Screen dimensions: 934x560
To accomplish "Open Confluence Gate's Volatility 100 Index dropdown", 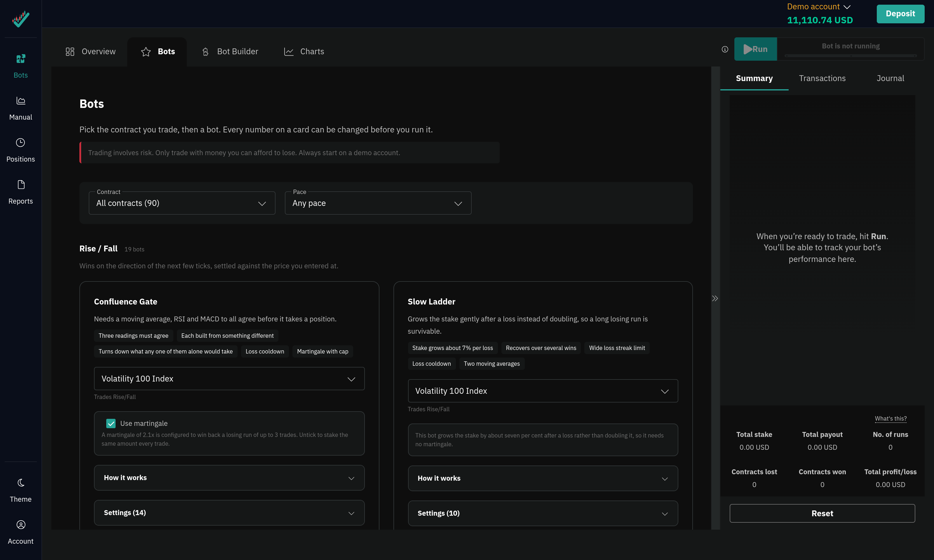I will coord(229,379).
